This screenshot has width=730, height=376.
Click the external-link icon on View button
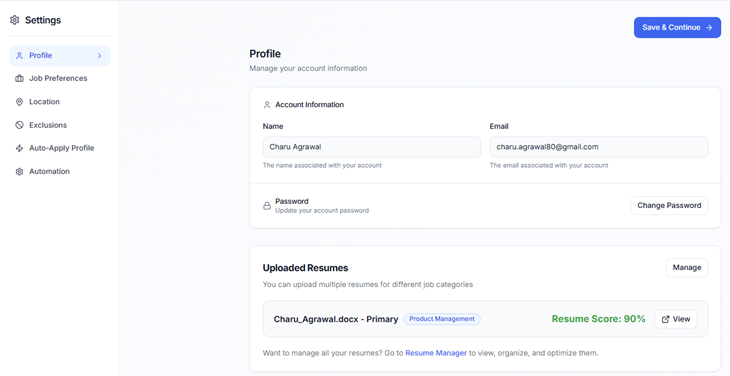(x=666, y=319)
